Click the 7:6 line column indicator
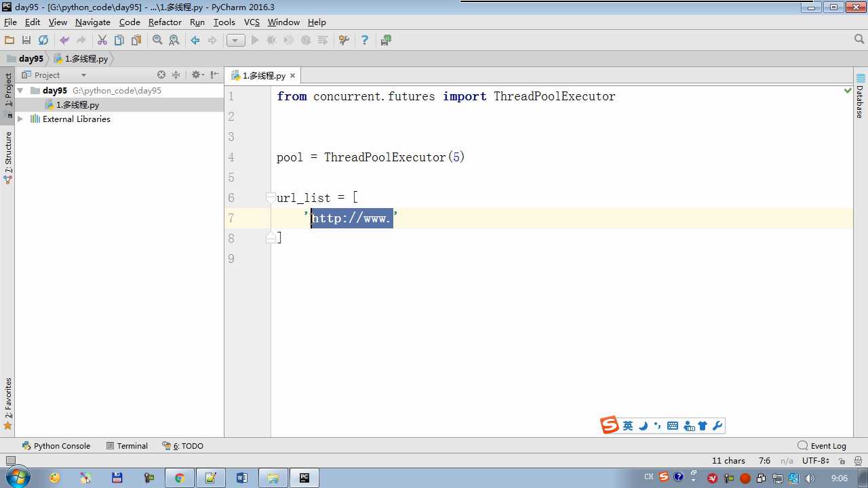This screenshot has width=868, height=488. point(764,461)
